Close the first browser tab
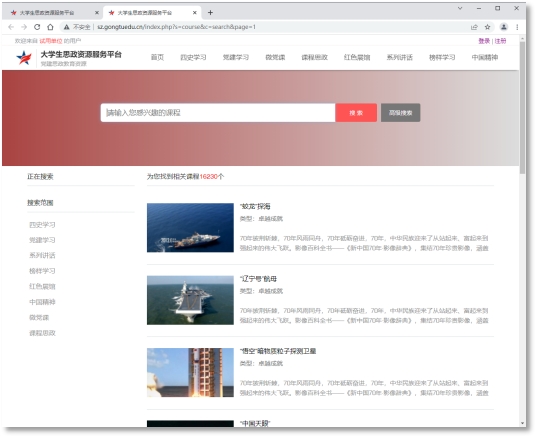The image size is (535, 437). [x=97, y=13]
